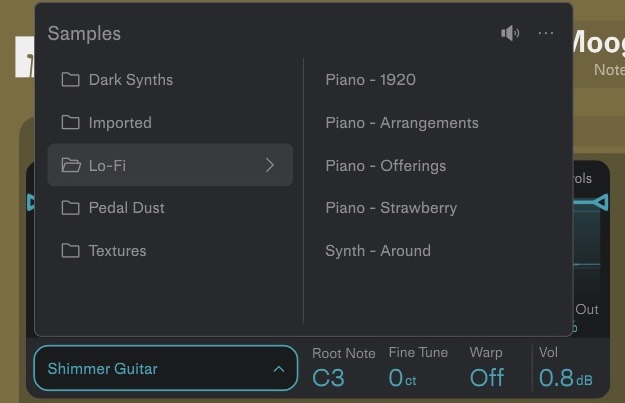This screenshot has width=625, height=403.
Task: Click the Dark Synths folder icon
Action: tap(70, 80)
